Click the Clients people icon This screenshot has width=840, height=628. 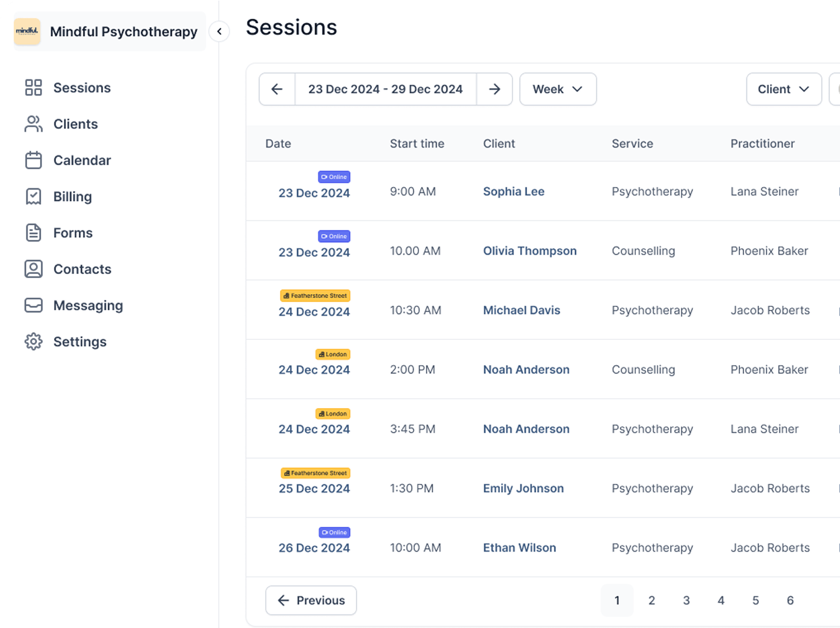34,124
